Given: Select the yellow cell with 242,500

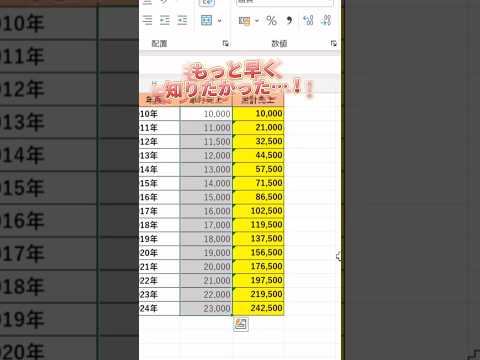Looking at the screenshot, I should point(258,308).
